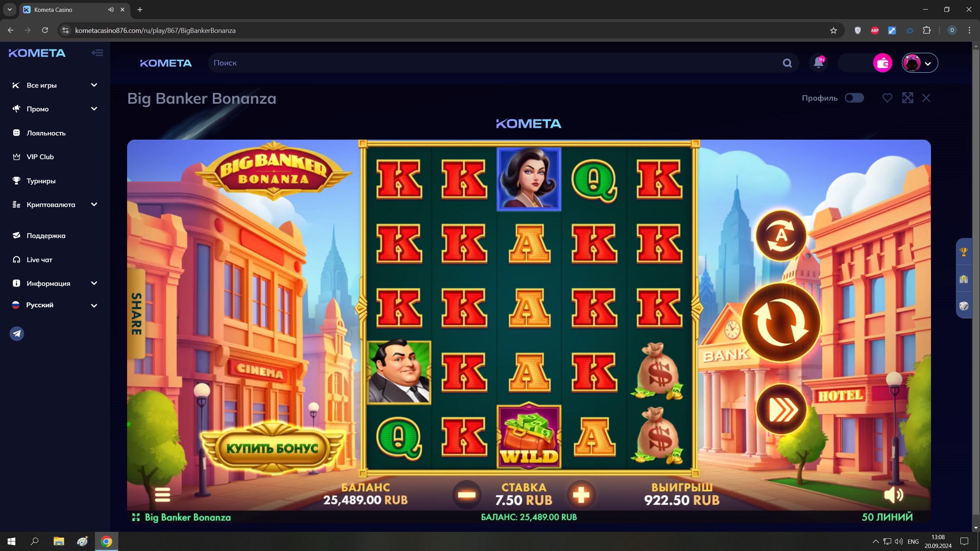Open notifications bell icon
The height and width of the screenshot is (551, 980).
818,63
